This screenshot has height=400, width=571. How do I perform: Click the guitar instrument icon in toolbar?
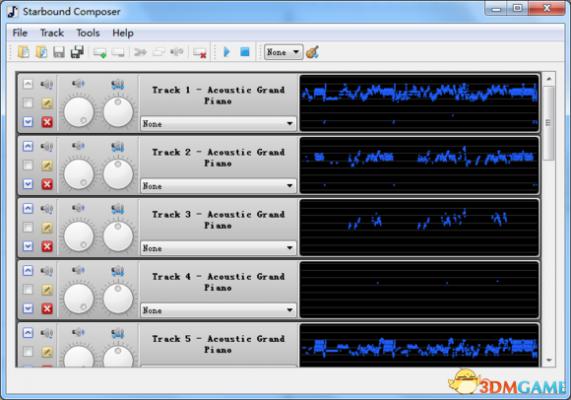312,52
